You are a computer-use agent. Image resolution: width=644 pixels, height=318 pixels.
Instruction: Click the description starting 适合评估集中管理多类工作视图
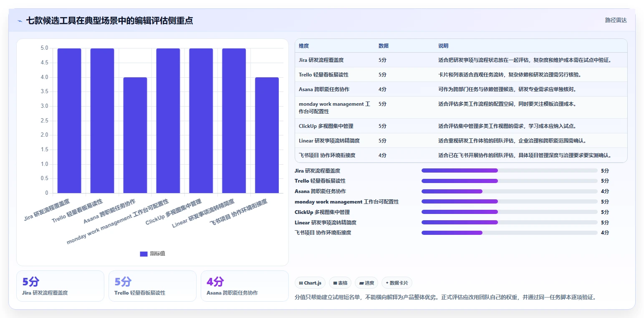tap(508, 126)
